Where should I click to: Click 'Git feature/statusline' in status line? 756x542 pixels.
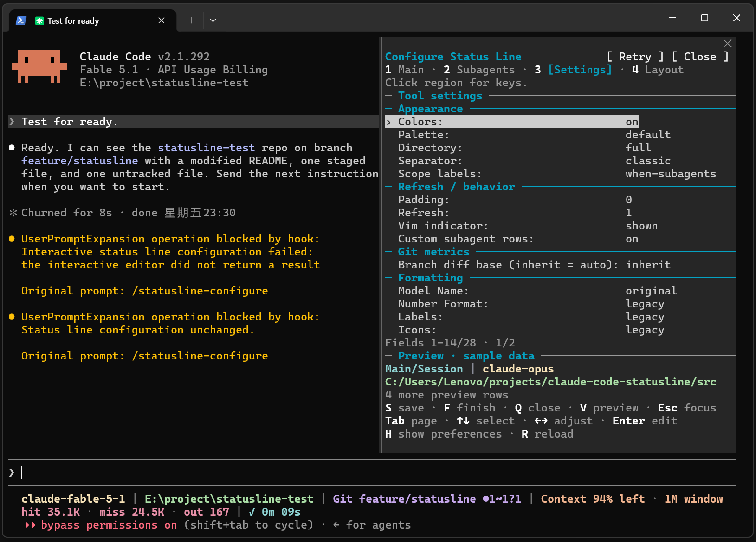pos(404,499)
